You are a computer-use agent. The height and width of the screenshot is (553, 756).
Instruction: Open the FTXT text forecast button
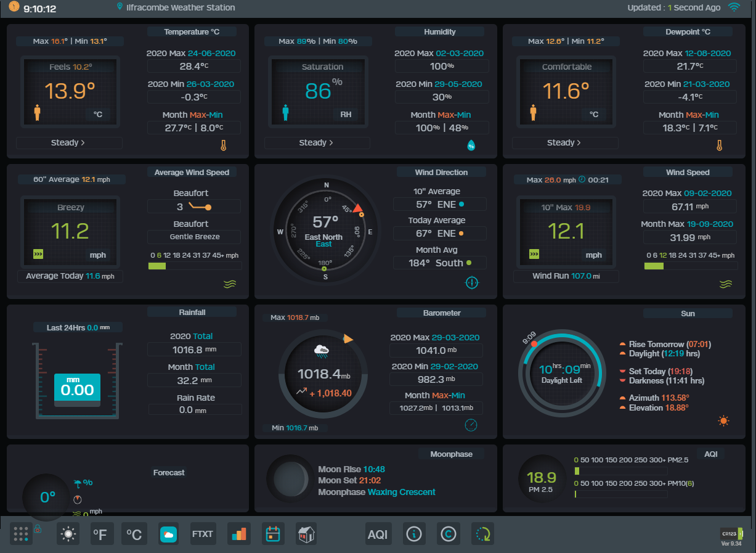[x=202, y=534]
